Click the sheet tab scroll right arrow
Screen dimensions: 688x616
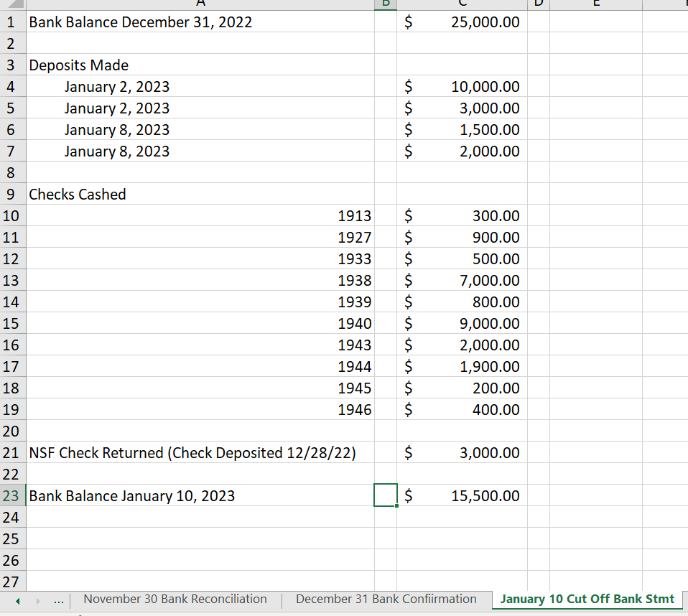38,601
